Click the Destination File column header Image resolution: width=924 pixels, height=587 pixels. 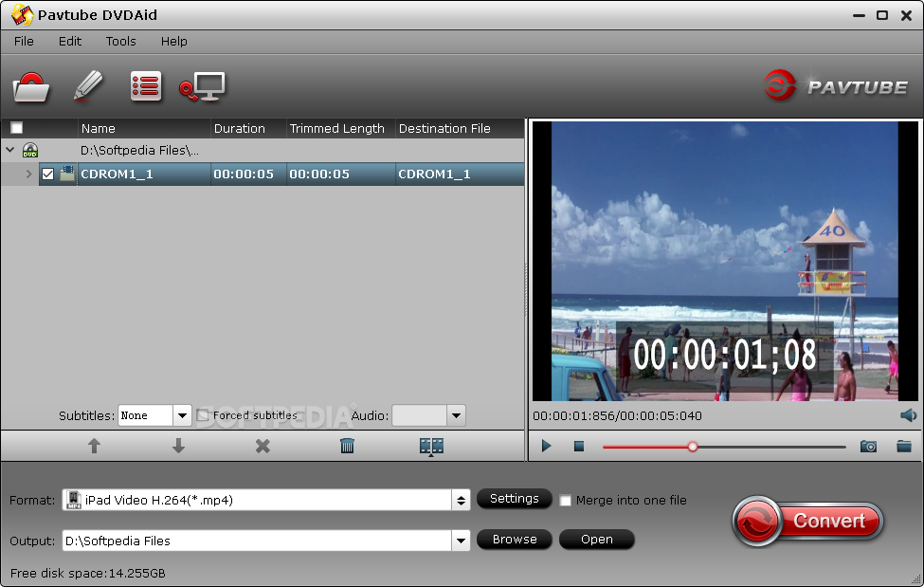pos(459,128)
